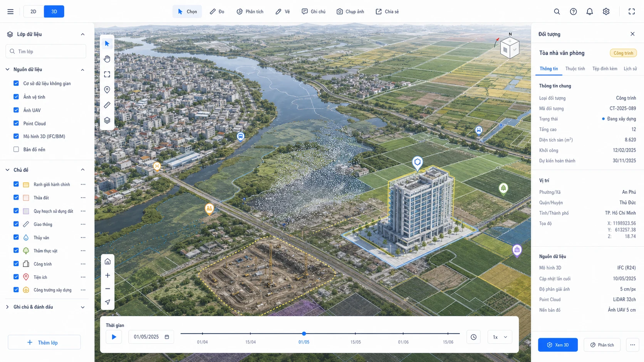The image size is (644, 362).
Task: Click the Chia sẻ button
Action: [x=387, y=12]
